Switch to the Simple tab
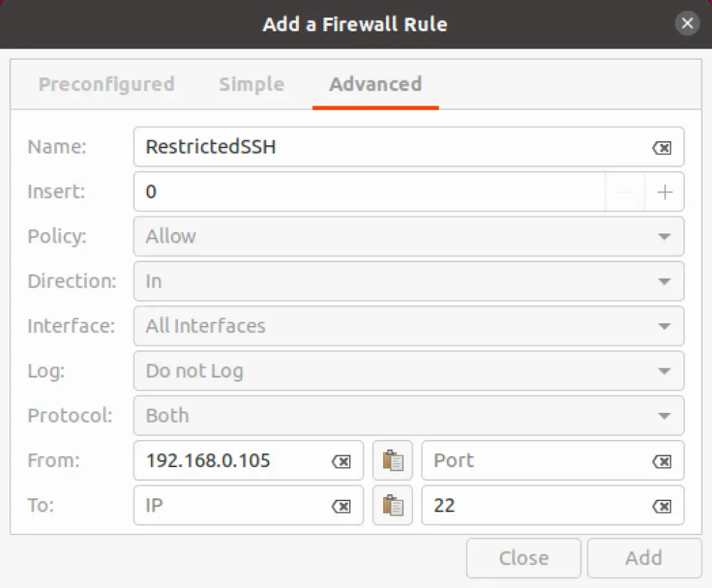This screenshot has width=712, height=588. (x=252, y=85)
